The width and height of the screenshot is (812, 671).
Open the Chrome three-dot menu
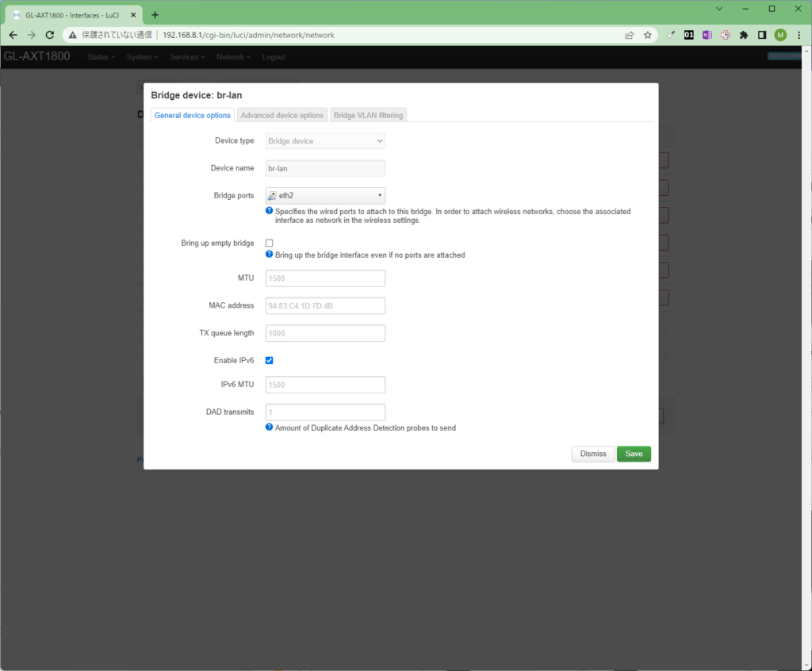click(x=799, y=34)
